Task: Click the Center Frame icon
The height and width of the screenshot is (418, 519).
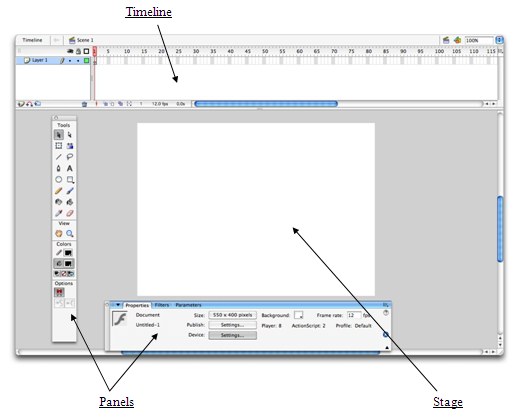Action: pyautogui.click(x=97, y=104)
